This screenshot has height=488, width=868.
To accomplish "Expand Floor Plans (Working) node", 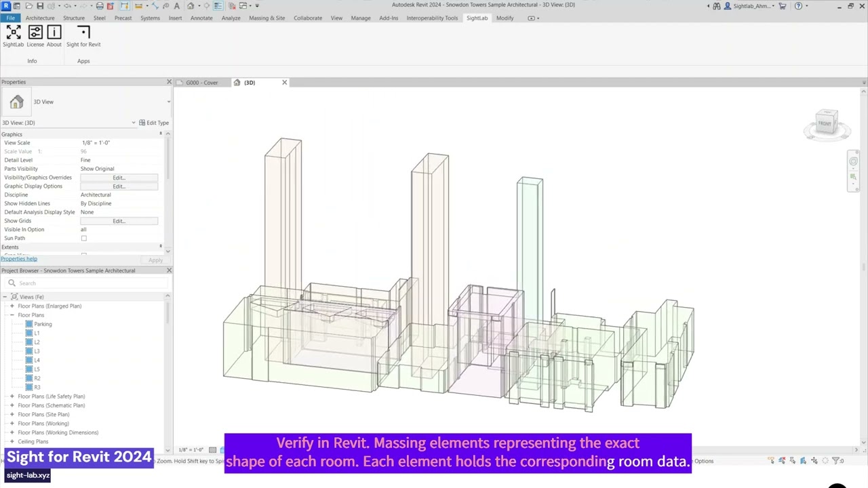I will click(12, 424).
